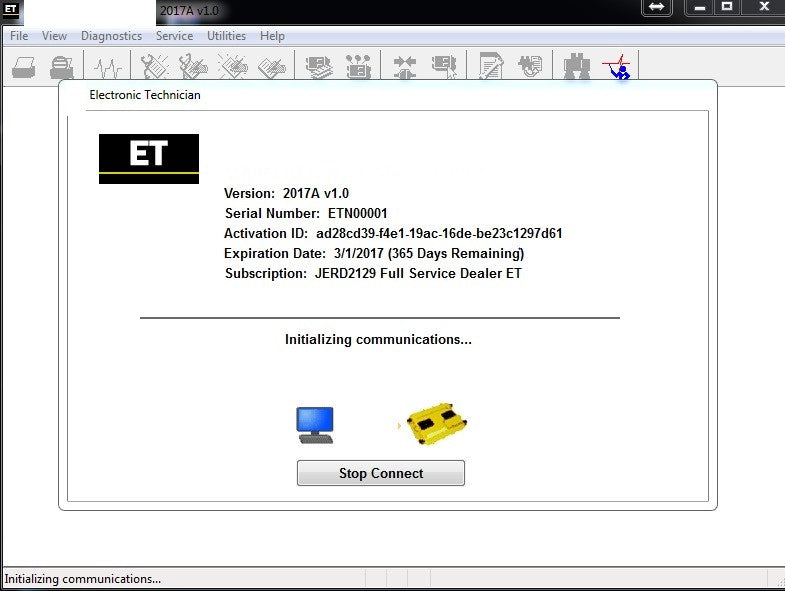Open the Help menu
Viewport: 785px width, 591px height.
pyautogui.click(x=272, y=36)
